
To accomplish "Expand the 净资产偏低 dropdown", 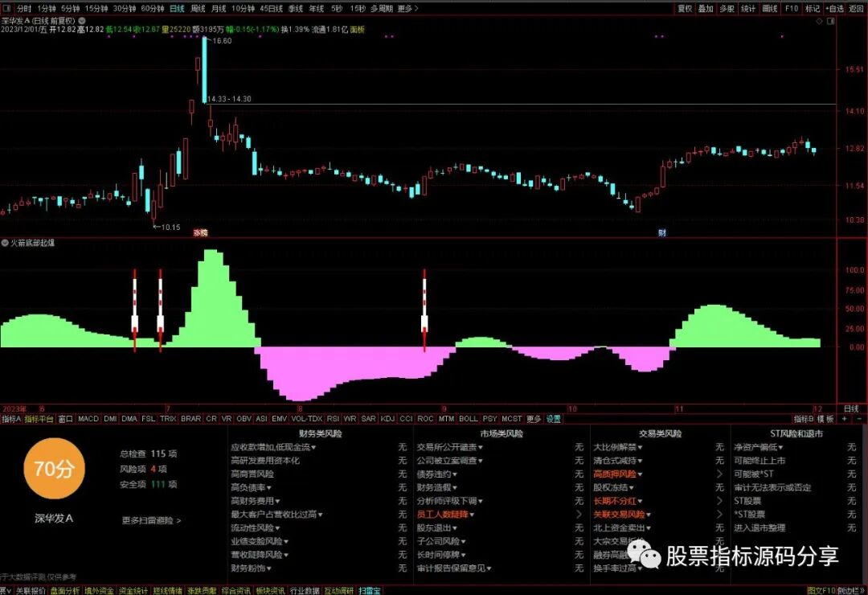I will coord(759,447).
